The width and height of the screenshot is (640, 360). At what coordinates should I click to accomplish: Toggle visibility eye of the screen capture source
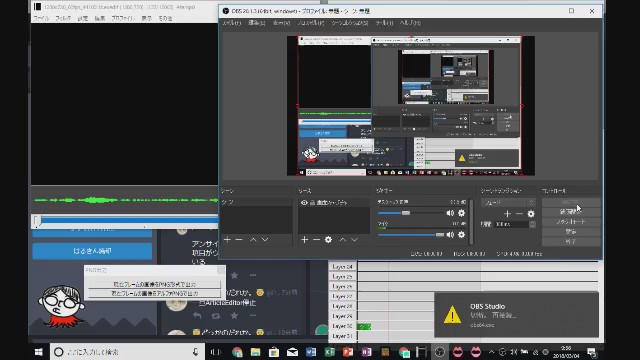click(x=304, y=202)
